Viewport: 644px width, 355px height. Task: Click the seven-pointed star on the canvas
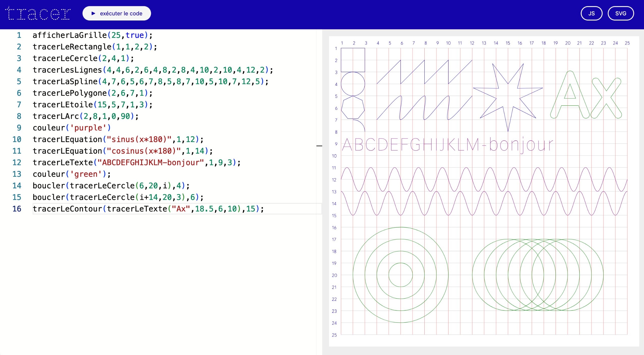pyautogui.click(x=508, y=97)
